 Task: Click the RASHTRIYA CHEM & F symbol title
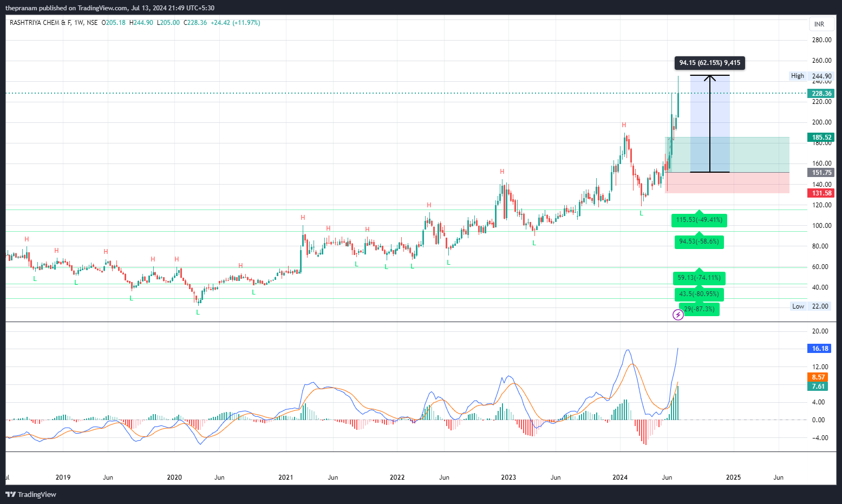[x=41, y=23]
